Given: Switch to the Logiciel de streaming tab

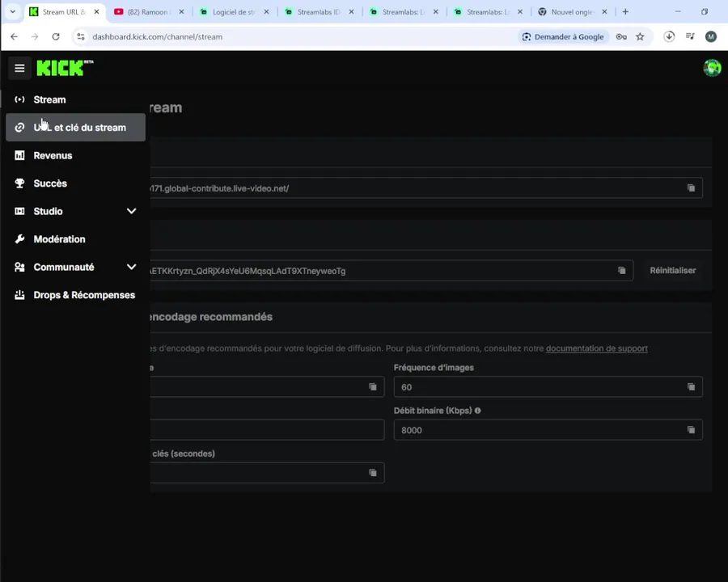Looking at the screenshot, I should tap(234, 12).
